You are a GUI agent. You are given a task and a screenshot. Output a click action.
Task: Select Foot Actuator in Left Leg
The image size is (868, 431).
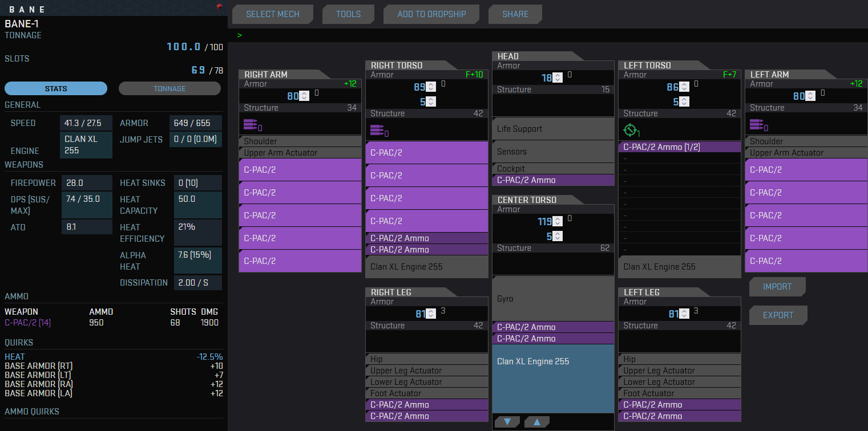pyautogui.click(x=680, y=393)
